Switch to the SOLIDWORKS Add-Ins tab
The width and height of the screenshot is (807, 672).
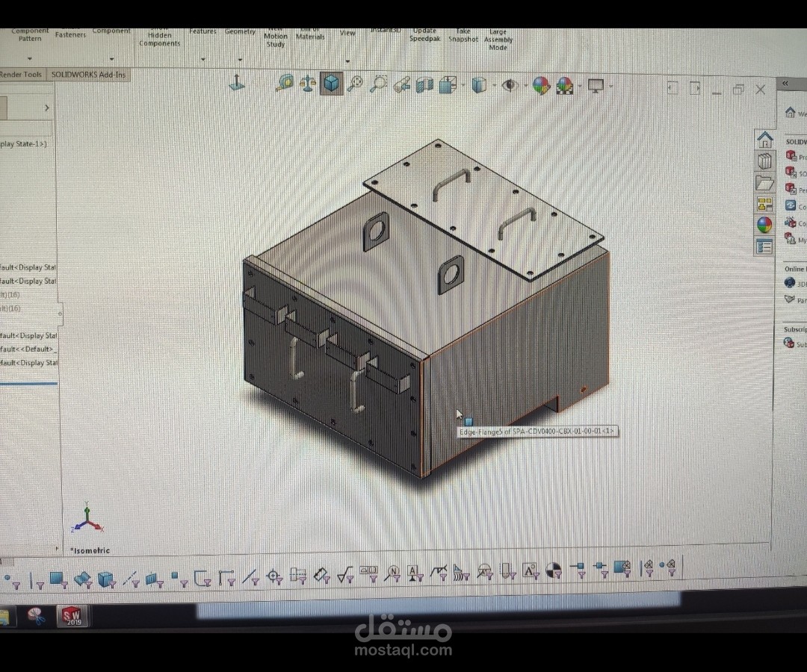[88, 75]
